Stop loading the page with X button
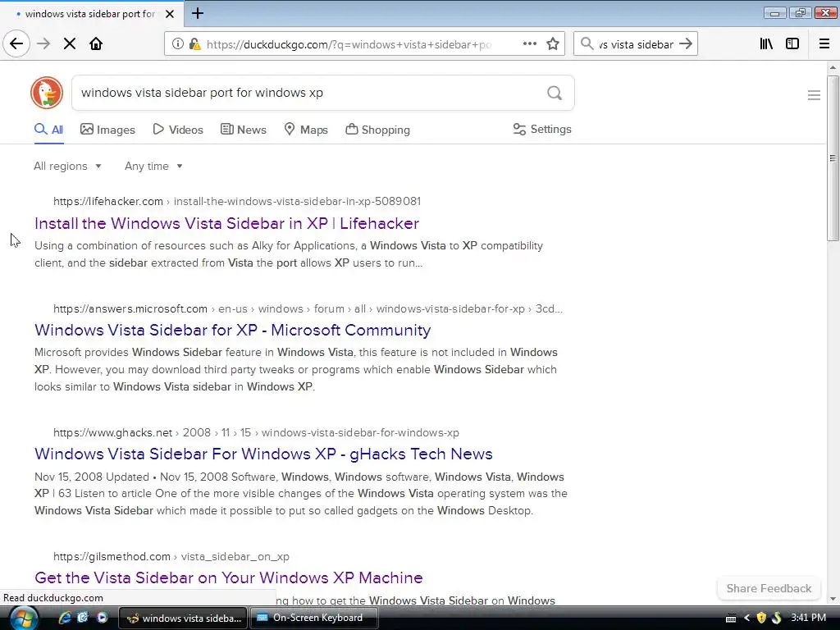This screenshot has height=630, width=840. tap(70, 44)
